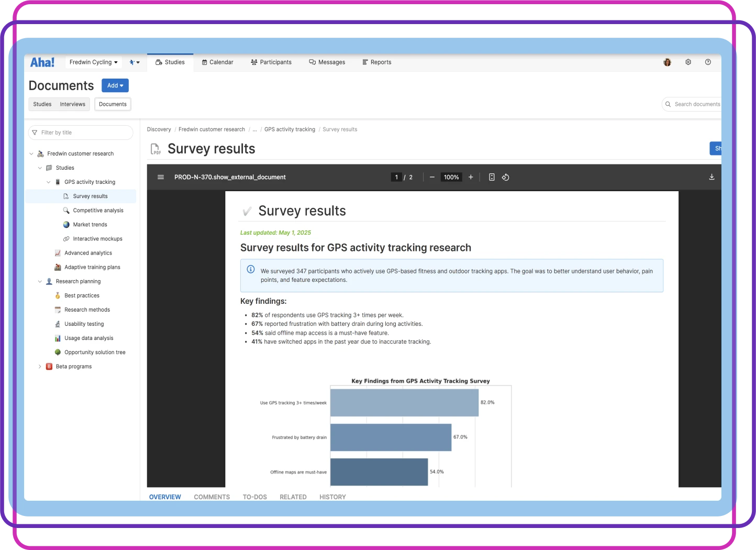Viewport: 756px width, 550px height.
Task: Click the Research planning person icon
Action: coord(49,282)
